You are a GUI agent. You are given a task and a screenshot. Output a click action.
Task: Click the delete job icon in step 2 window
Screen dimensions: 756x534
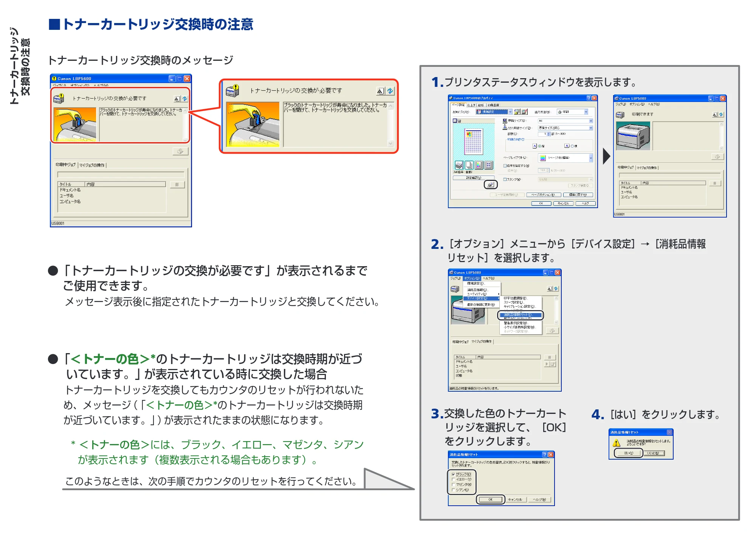click(x=553, y=364)
